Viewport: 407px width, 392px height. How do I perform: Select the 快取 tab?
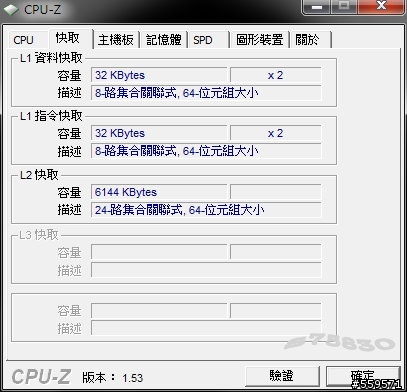(x=70, y=38)
